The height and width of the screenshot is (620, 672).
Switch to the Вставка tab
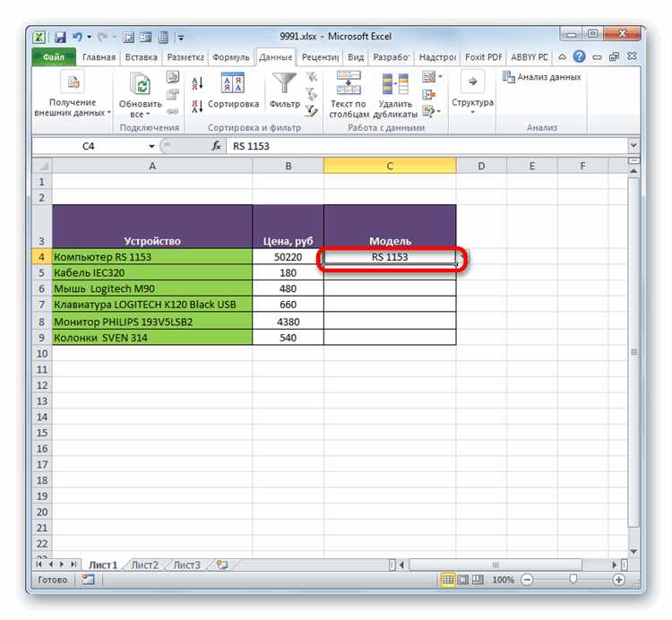[x=141, y=57]
